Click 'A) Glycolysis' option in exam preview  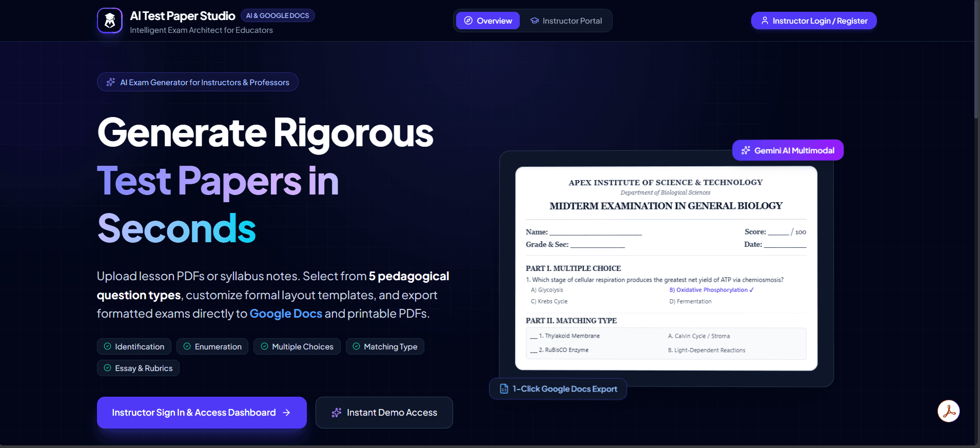coord(547,290)
